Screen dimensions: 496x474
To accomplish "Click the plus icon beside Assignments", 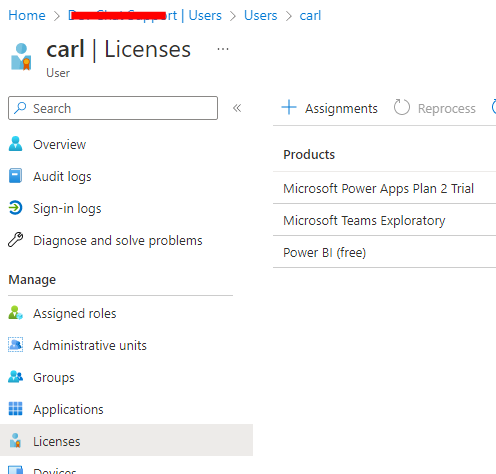I will coord(289,107).
